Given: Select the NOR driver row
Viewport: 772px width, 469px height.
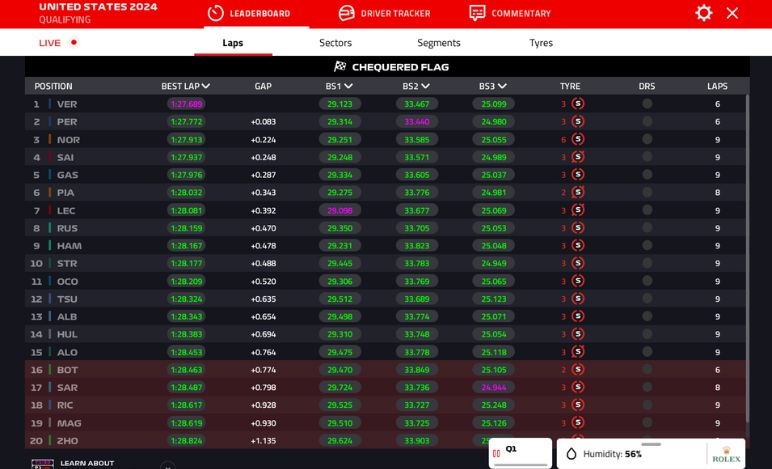Looking at the screenshot, I should pyautogui.click(x=68, y=140).
